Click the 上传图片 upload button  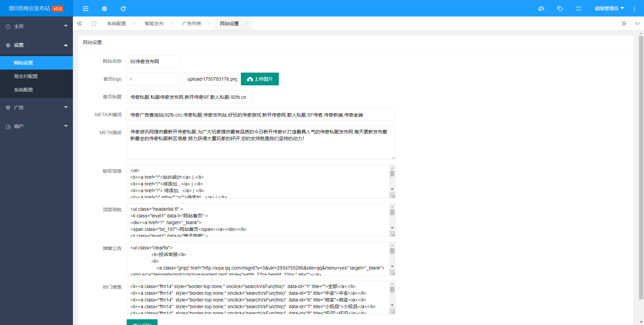tap(260, 79)
